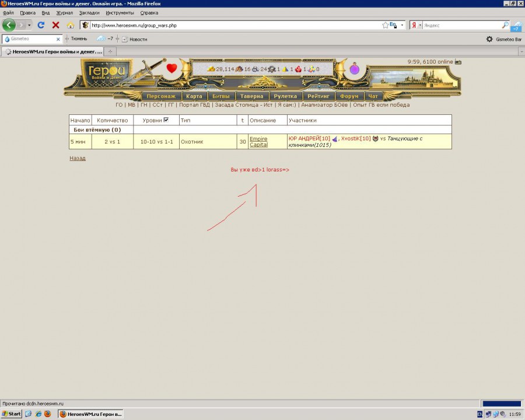This screenshot has height=420, width=525.
Task: Open the Инструменты menu
Action: click(x=120, y=13)
